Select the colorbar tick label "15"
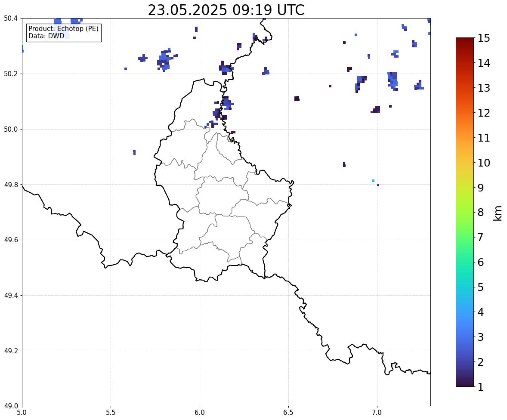The image size is (507, 420). 483,38
